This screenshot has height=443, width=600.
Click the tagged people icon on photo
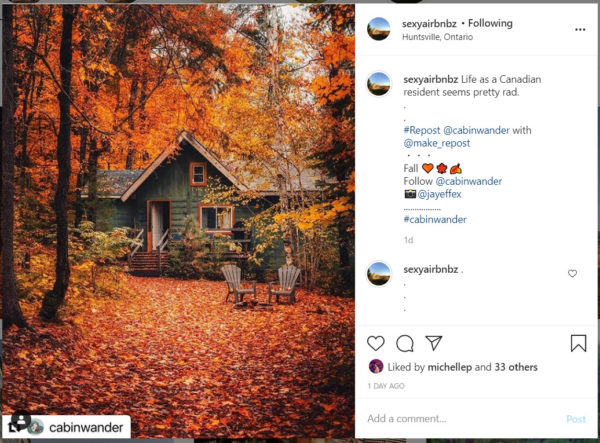tap(21, 420)
